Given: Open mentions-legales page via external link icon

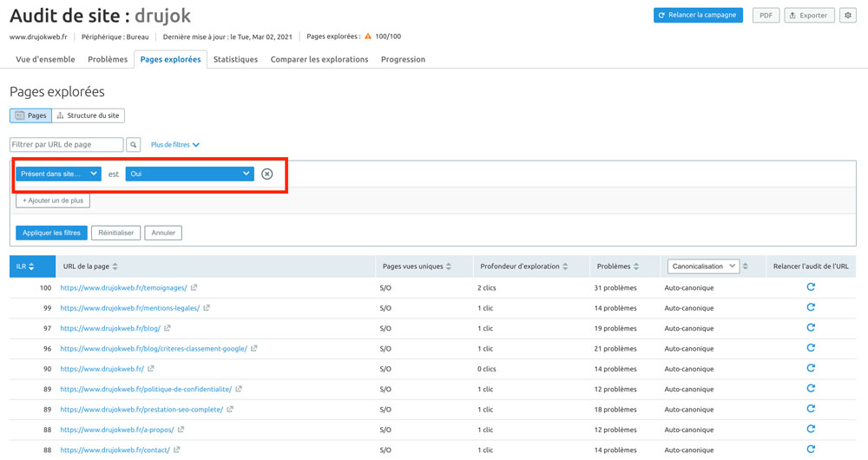Looking at the screenshot, I should pyautogui.click(x=207, y=308).
